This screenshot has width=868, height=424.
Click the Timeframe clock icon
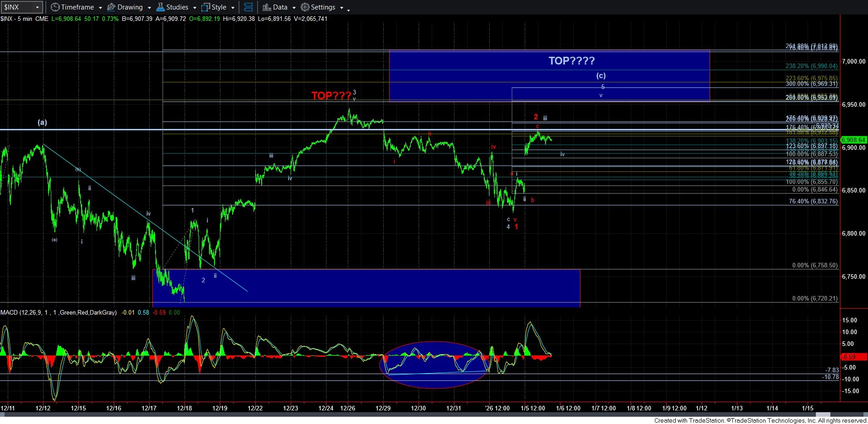pyautogui.click(x=55, y=7)
